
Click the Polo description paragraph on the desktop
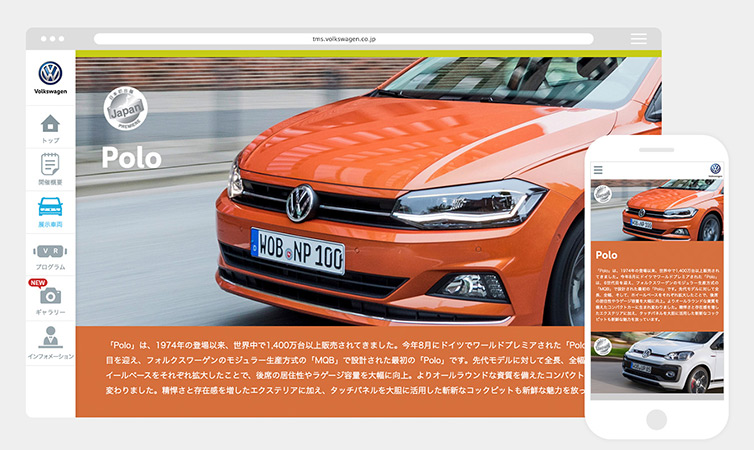point(345,368)
